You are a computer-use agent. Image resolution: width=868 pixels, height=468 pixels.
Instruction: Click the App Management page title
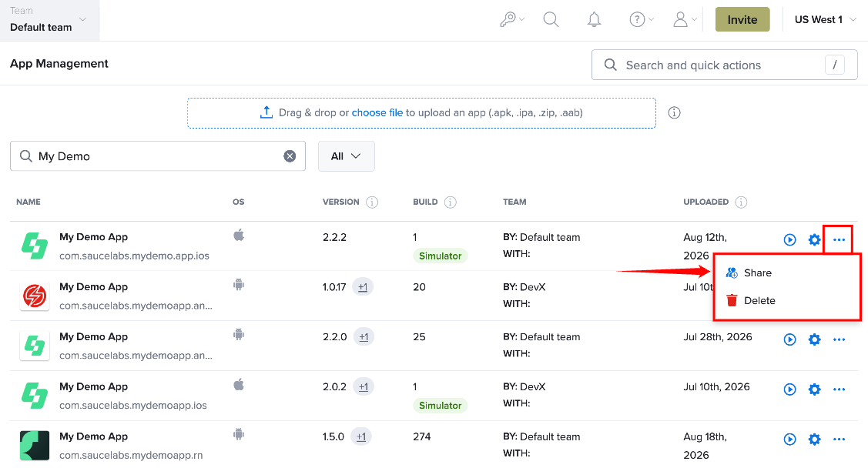click(59, 64)
